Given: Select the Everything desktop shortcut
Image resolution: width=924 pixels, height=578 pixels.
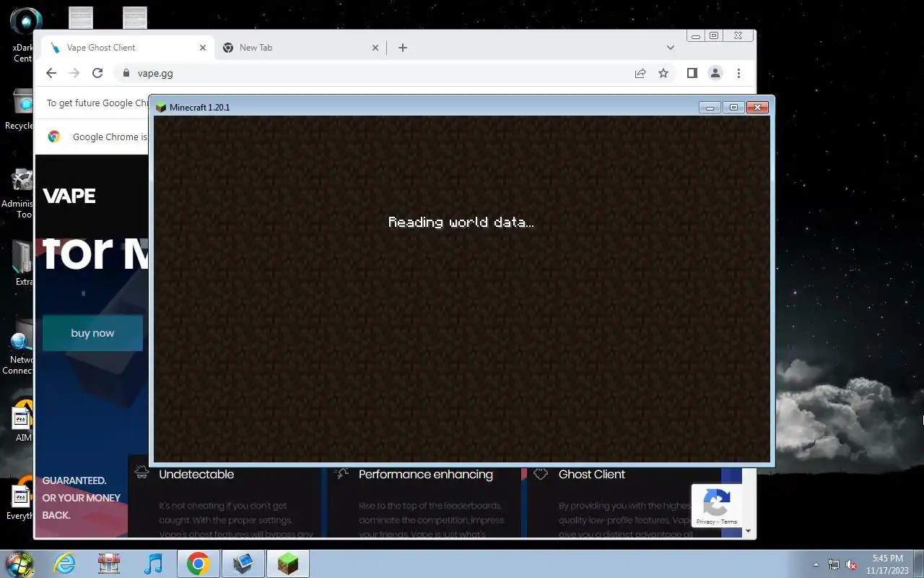Looking at the screenshot, I should click(x=20, y=499).
